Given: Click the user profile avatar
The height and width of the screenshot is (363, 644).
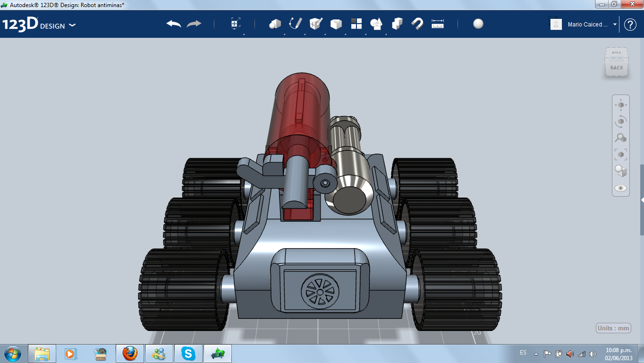Looking at the screenshot, I should pyautogui.click(x=556, y=24).
